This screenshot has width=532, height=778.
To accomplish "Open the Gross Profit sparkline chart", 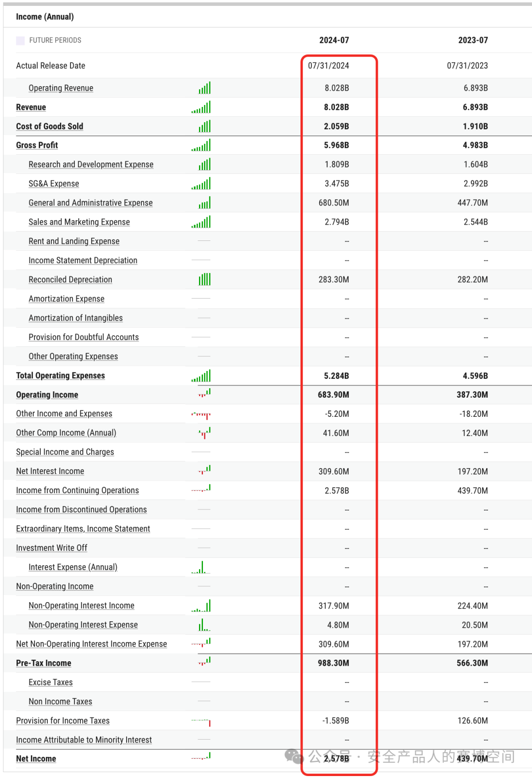I will tap(201, 145).
